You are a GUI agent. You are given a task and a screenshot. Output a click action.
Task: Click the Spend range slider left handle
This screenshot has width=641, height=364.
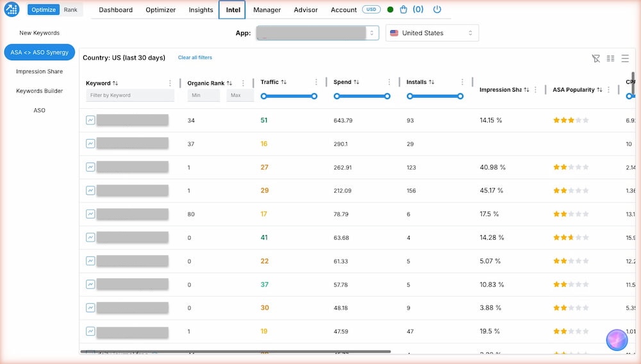click(x=336, y=96)
